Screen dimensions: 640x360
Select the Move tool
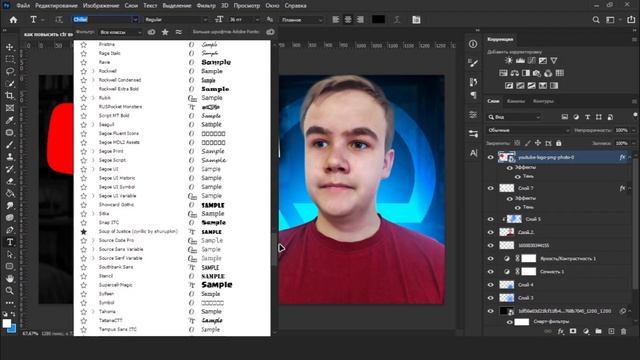point(9,47)
